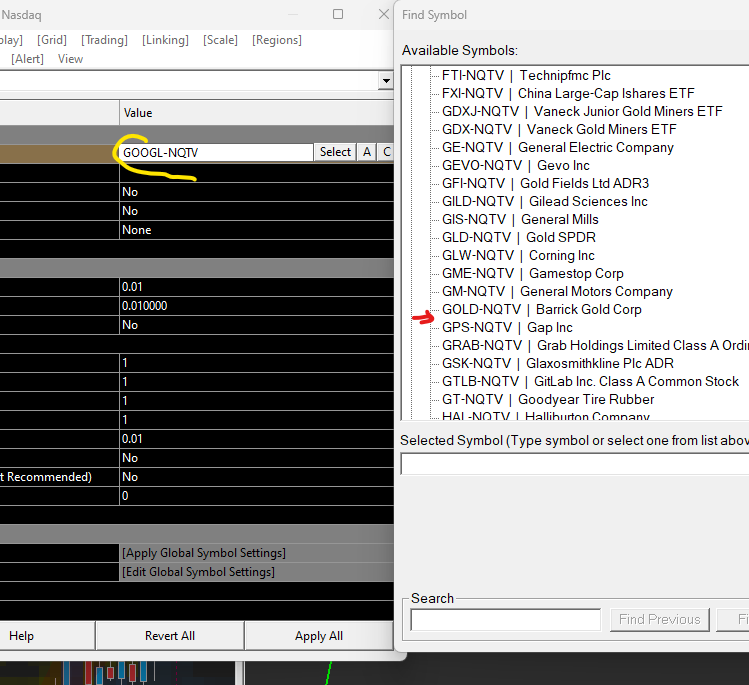
Task: Click the Find Previous button
Action: [660, 620]
